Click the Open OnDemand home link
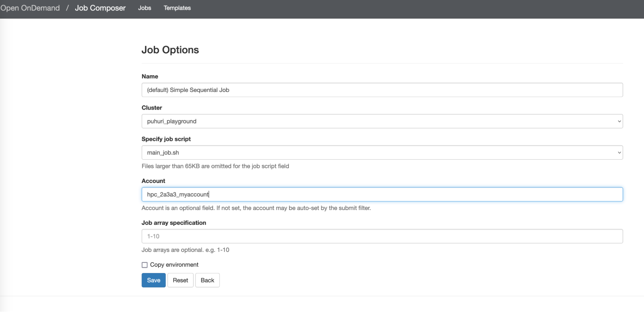Viewport: 644px width, 312px height. (x=30, y=8)
